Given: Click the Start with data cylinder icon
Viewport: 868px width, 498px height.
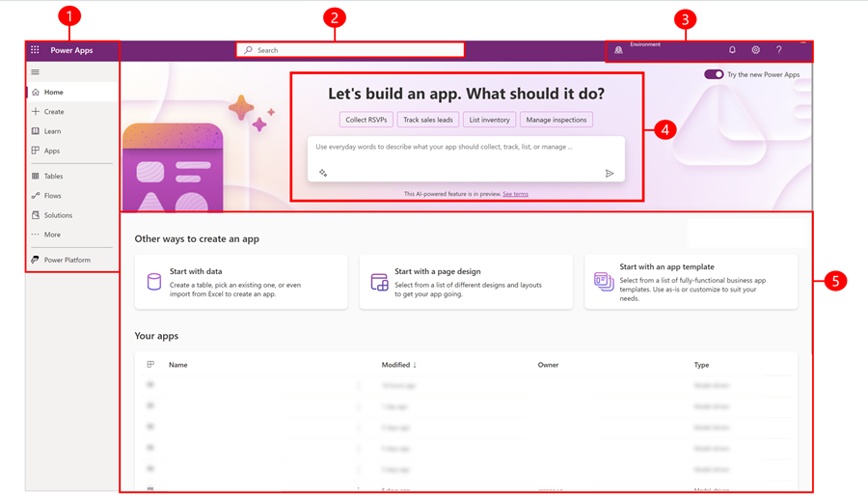Looking at the screenshot, I should click(154, 282).
